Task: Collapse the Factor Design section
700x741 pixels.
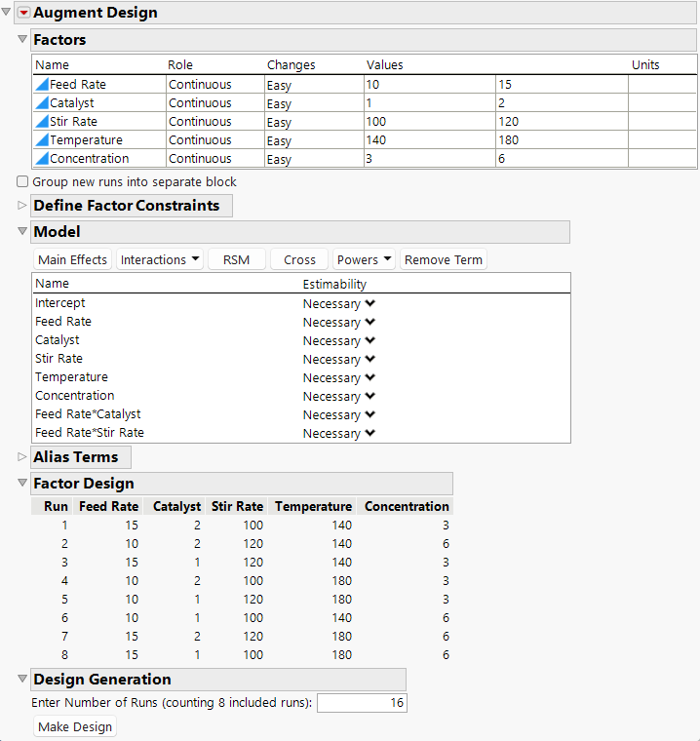Action: pos(22,483)
